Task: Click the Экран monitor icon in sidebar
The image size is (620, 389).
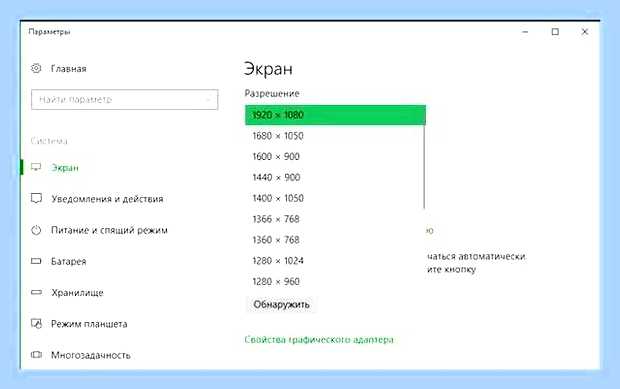Action: pos(36,167)
